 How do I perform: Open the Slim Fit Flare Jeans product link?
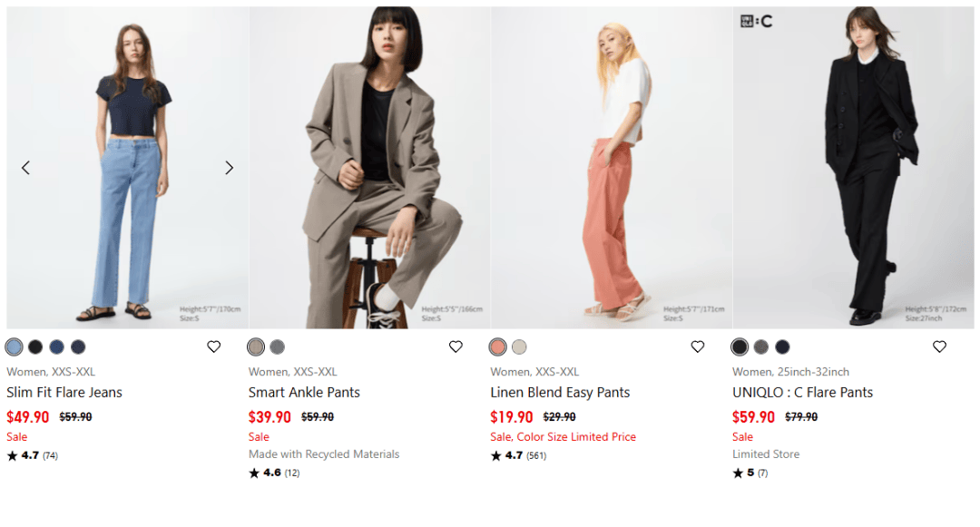tap(64, 393)
